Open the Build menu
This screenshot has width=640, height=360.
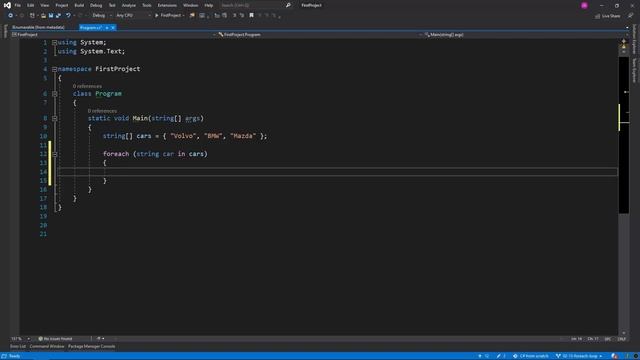[79, 5]
